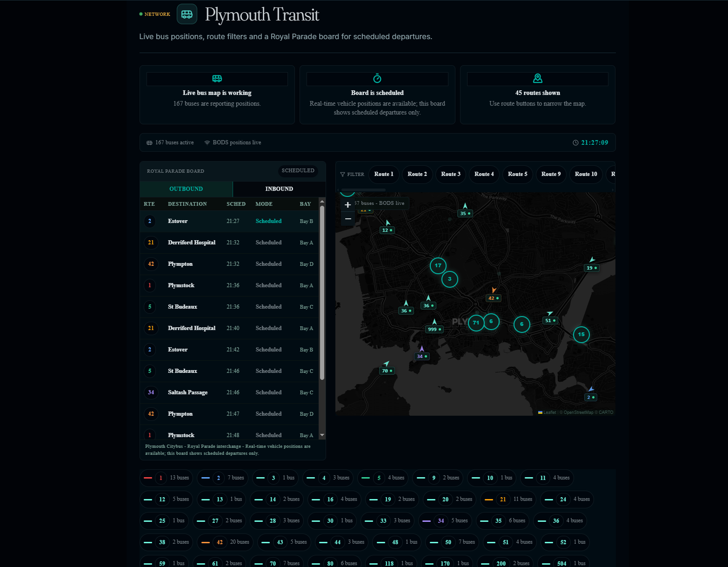This screenshot has height=567, width=728.
Task: Select the route 19 bus marker on the map
Action: 592,268
